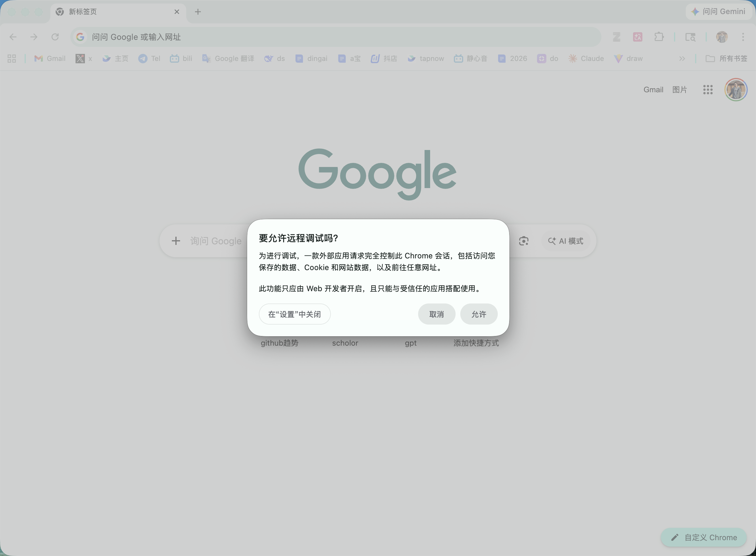Open a new tab with plus button
Viewport: 756px width, 556px height.
(x=198, y=12)
